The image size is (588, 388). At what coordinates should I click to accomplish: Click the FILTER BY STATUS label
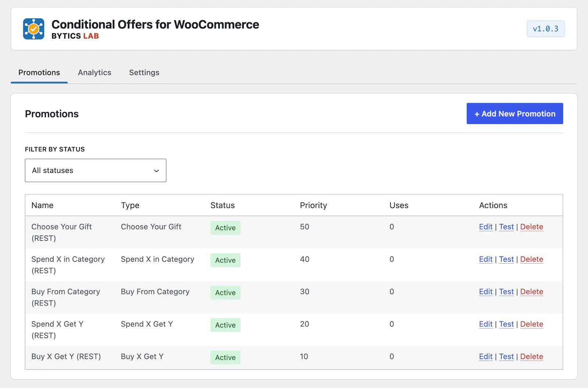tap(55, 149)
